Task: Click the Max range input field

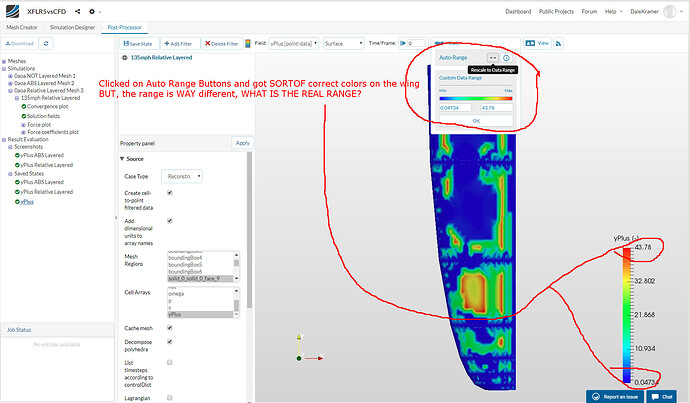Action: [x=496, y=107]
